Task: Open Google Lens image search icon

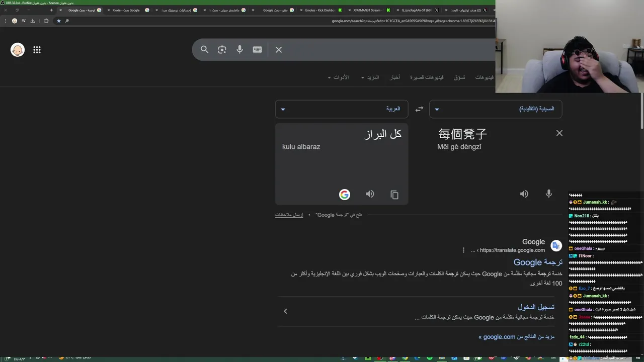Action: 222,49
